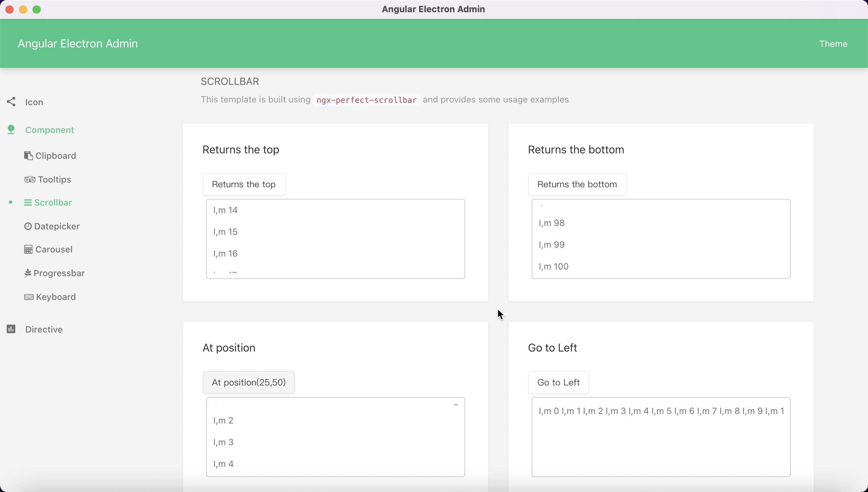Select the Directive menu item
The height and width of the screenshot is (492, 868).
44,329
